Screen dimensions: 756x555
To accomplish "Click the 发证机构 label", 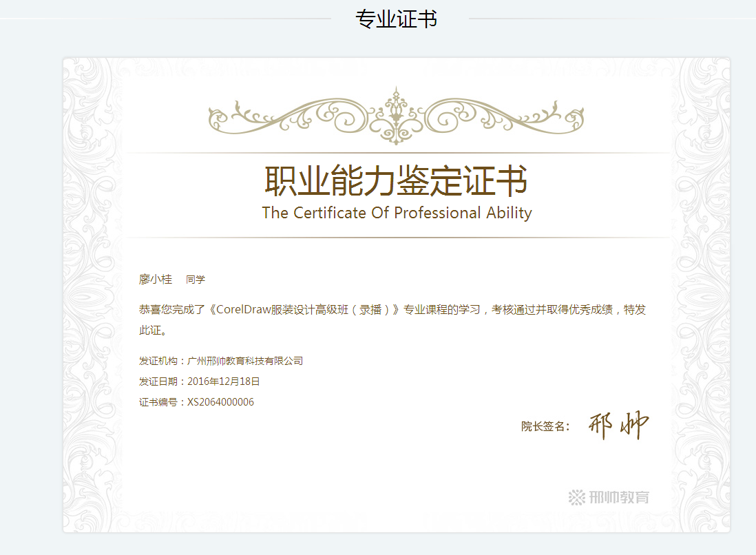I will [158, 361].
